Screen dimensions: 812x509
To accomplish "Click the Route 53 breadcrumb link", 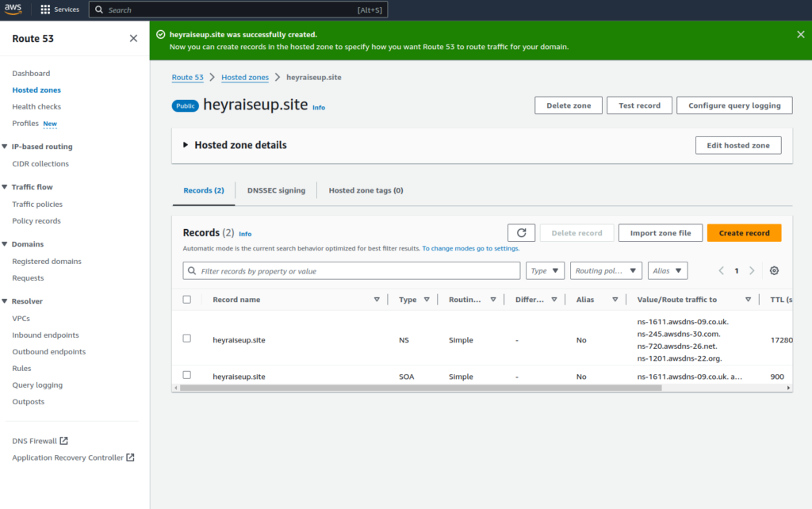I will pyautogui.click(x=187, y=77).
